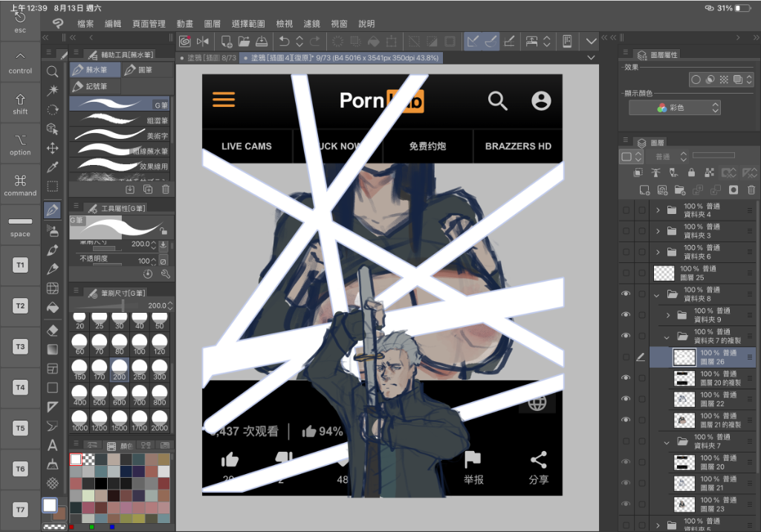Expand the 資料夾 6 folder
761x532 pixels.
tap(658, 252)
